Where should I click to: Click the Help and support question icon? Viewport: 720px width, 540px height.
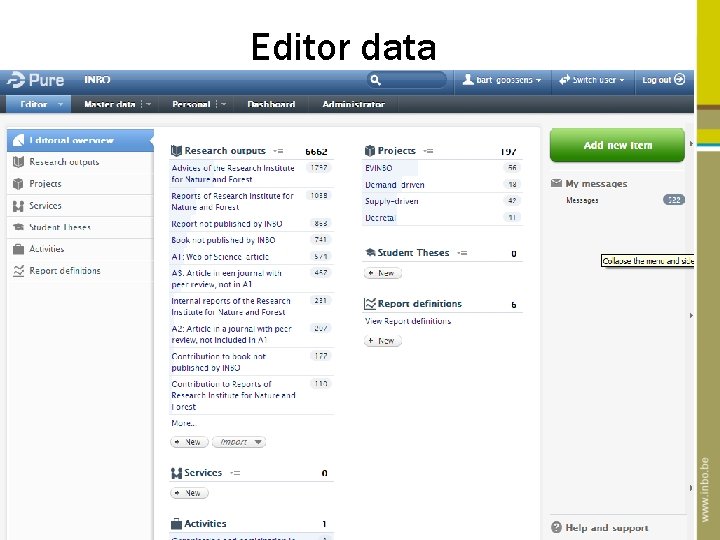coord(556,527)
